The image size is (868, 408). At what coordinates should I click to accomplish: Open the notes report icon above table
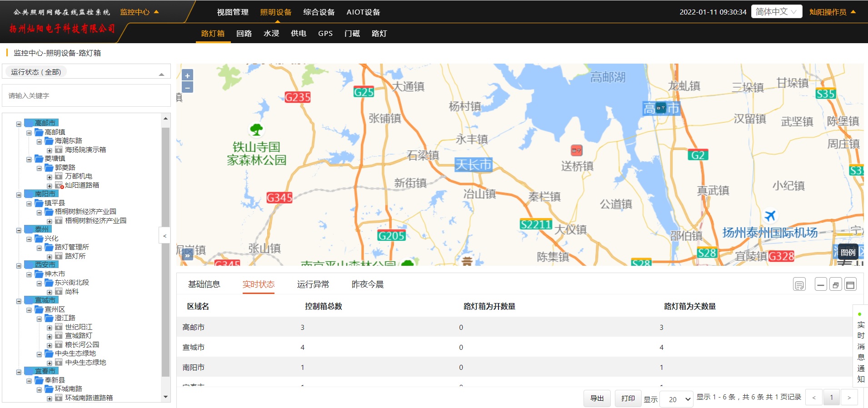799,285
